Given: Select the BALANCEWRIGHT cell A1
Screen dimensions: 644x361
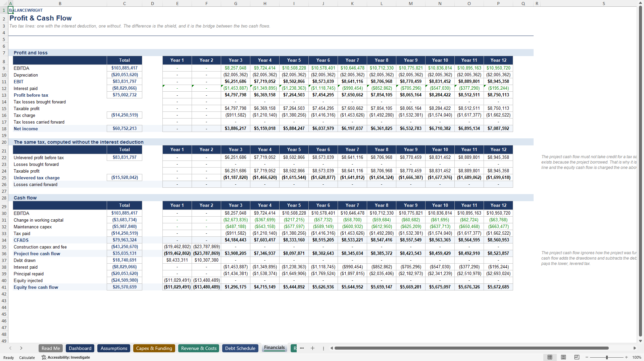Looking at the screenshot, I should [11, 10].
